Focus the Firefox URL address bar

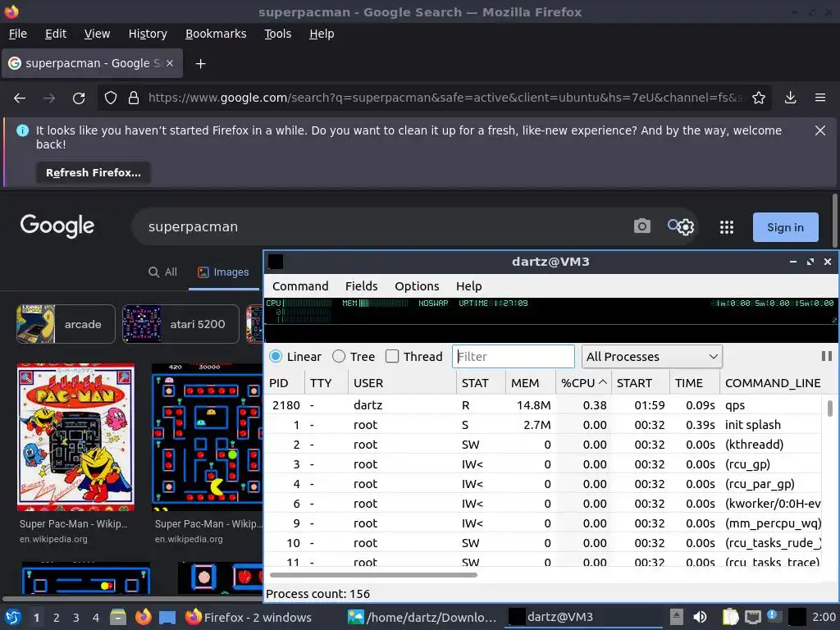[444, 98]
